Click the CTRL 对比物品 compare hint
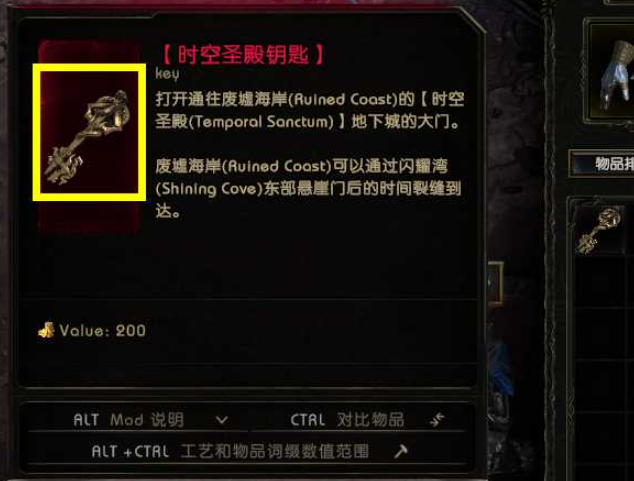Image resolution: width=634 pixels, height=481 pixels. (347, 420)
